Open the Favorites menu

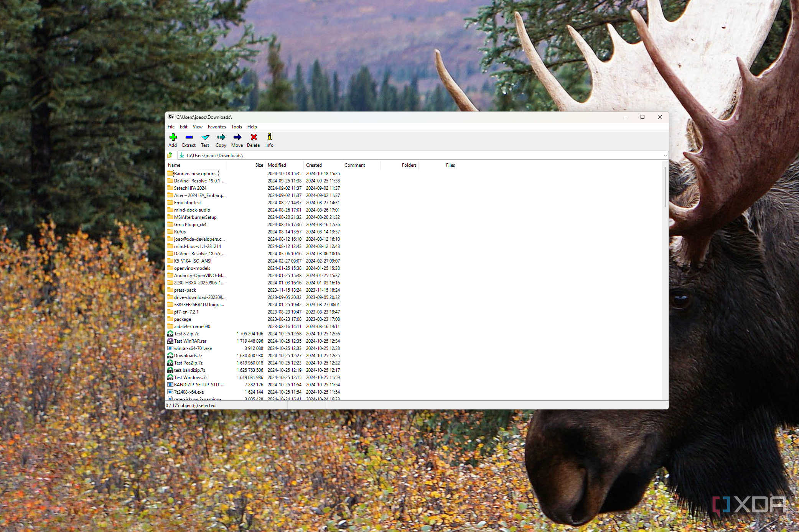click(217, 127)
